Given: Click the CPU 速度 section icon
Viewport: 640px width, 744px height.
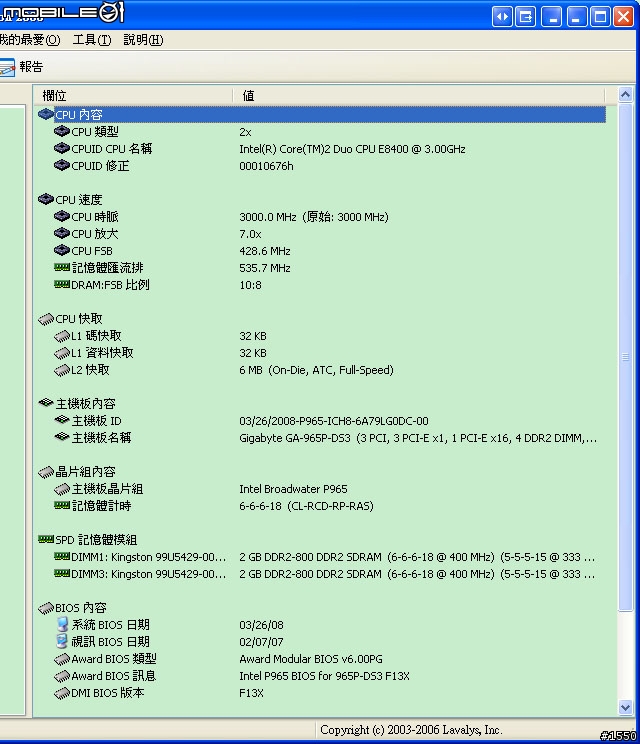Looking at the screenshot, I should coord(46,199).
